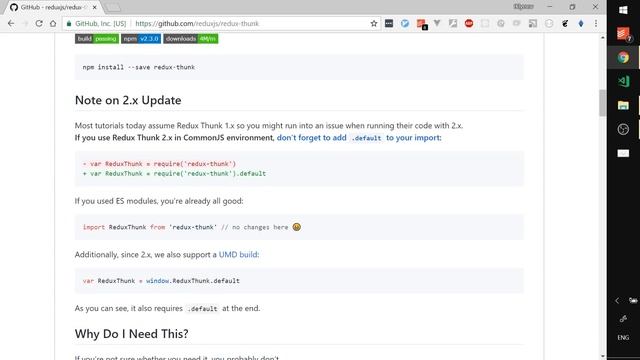Click the added require('redux-thunk').default diff line
Screen dimensions: 640x360
[x=174, y=173]
